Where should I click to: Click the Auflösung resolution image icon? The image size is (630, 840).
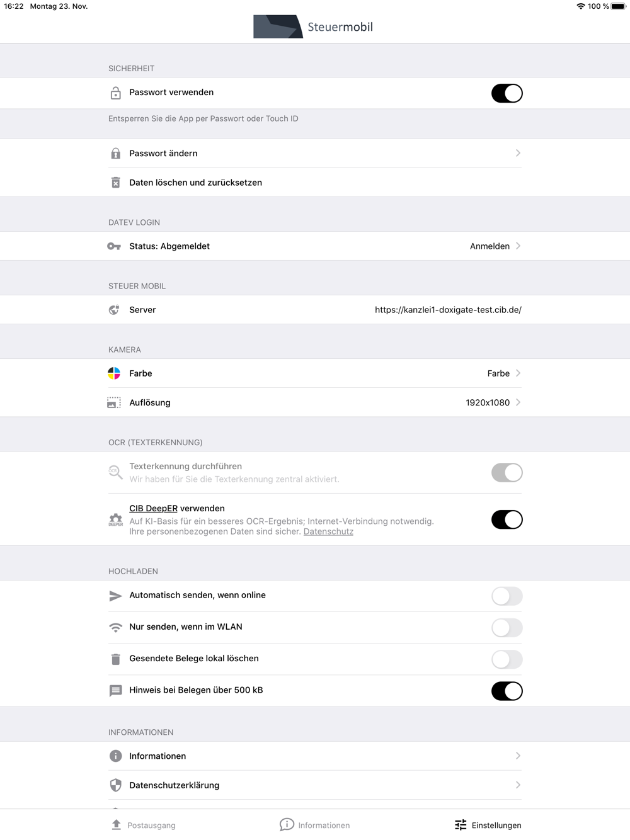pyautogui.click(x=114, y=403)
